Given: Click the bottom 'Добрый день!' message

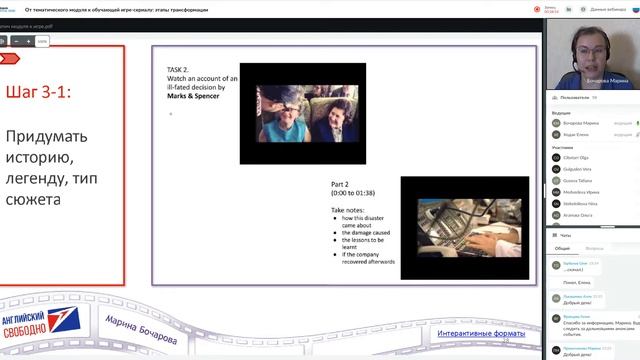Looking at the screenshot, I should [x=577, y=355].
